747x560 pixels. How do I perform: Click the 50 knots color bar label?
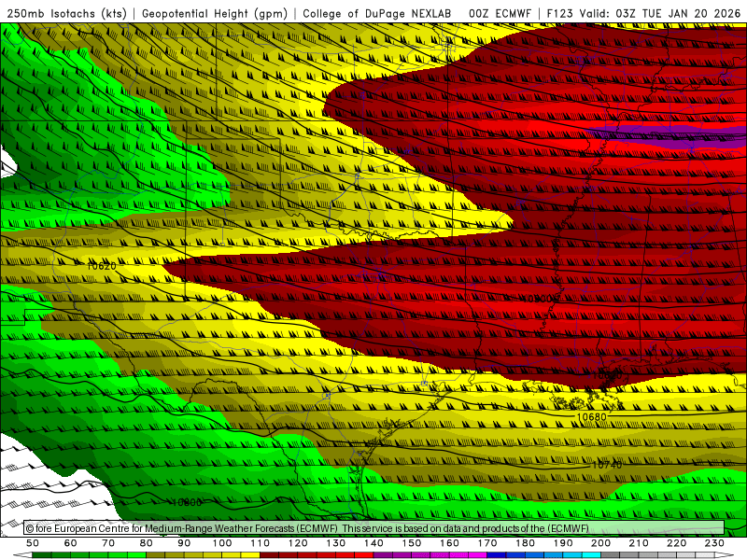click(x=33, y=543)
